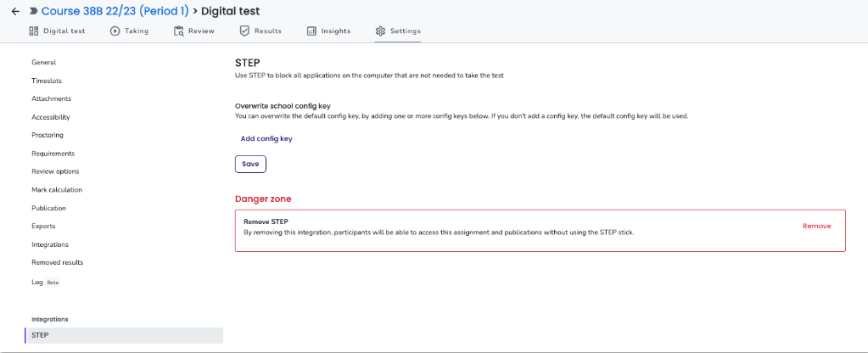
Task: Click the Digital test grid icon
Action: click(x=34, y=31)
